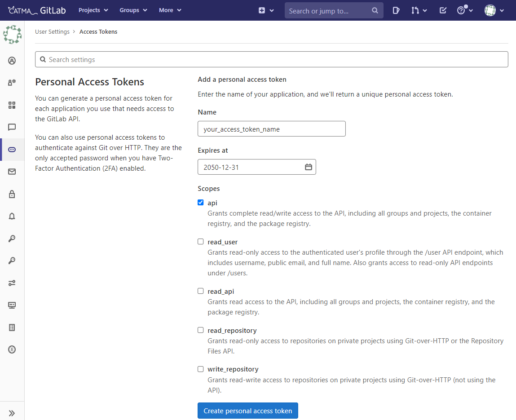This screenshot has height=420, width=516.
Task: Click the search magnifier icon in the top bar
Action: 375,10
